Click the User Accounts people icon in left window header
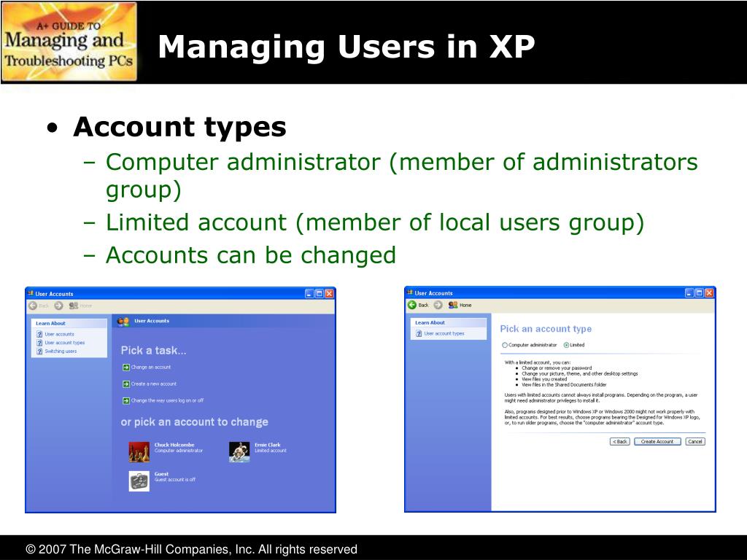The height and width of the screenshot is (560, 747). [123, 322]
